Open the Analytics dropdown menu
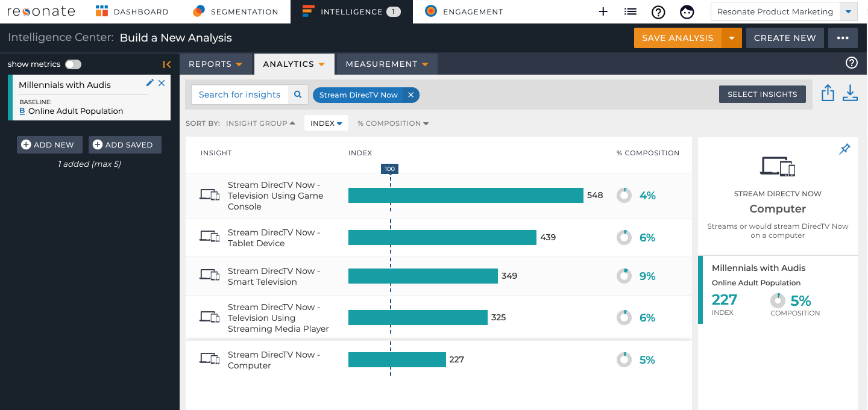This screenshot has height=410, width=868. (x=294, y=64)
